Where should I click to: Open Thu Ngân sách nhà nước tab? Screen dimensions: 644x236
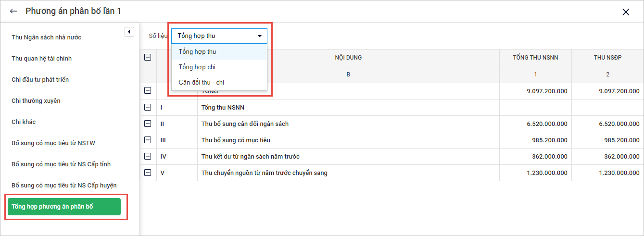(47, 37)
